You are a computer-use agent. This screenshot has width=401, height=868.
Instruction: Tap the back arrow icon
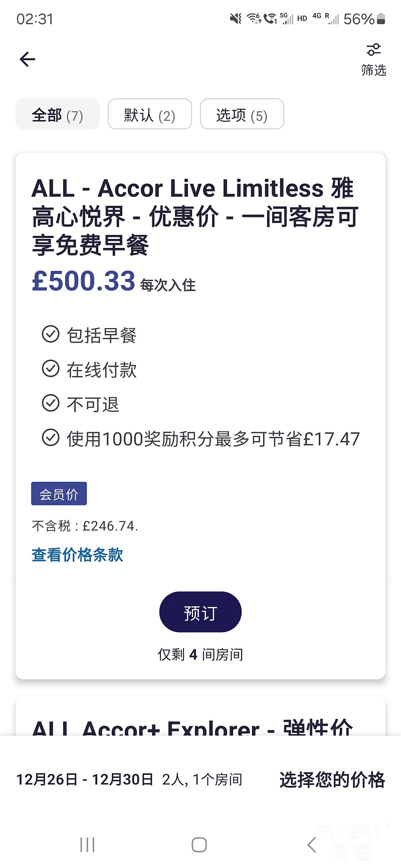click(28, 60)
